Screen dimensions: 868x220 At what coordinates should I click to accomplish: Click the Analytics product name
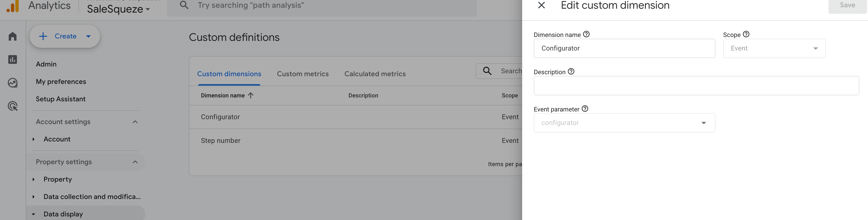pos(50,5)
